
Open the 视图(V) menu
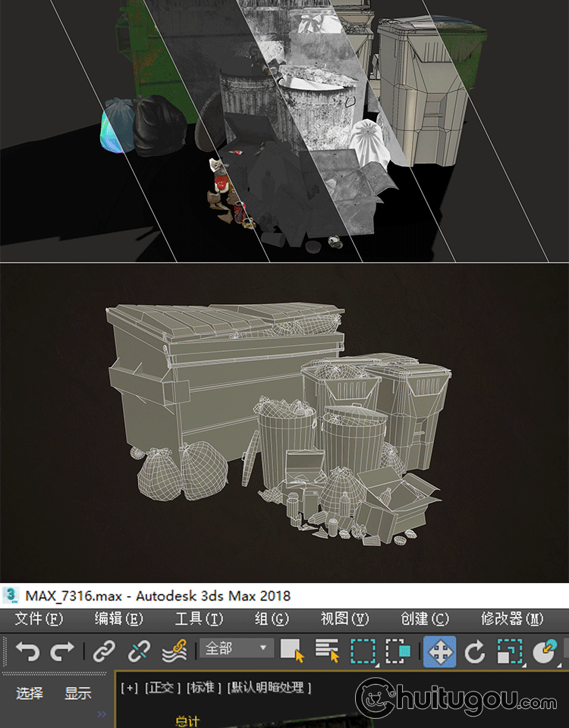[344, 619]
